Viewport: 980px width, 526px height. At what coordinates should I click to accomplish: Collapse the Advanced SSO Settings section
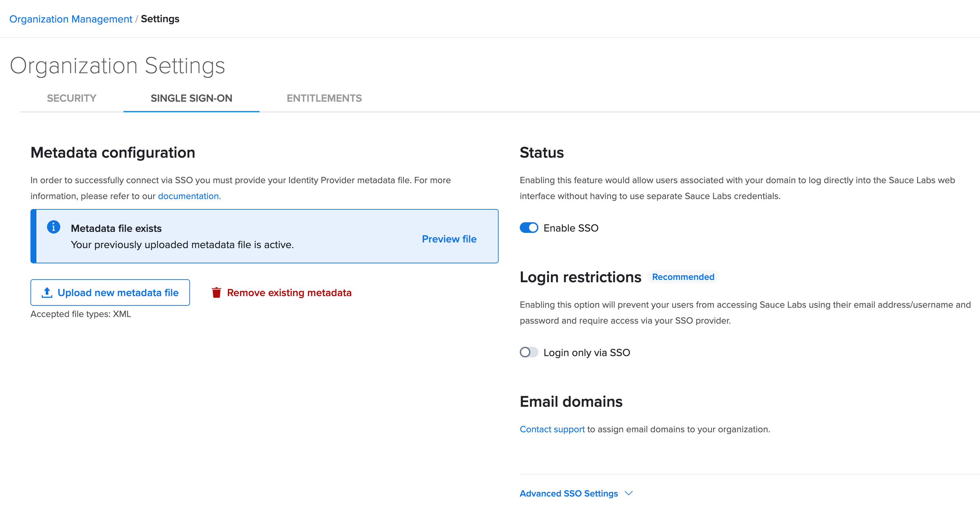[568, 493]
